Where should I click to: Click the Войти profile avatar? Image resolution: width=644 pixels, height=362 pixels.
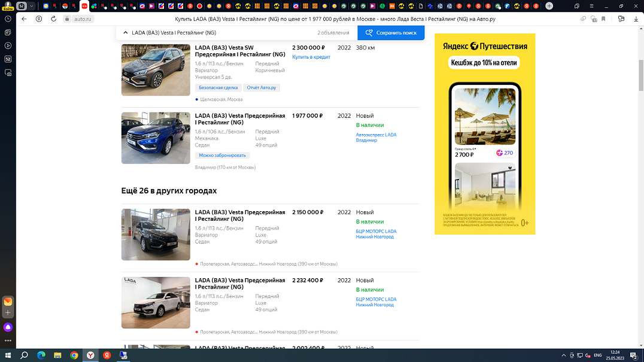point(8,6)
